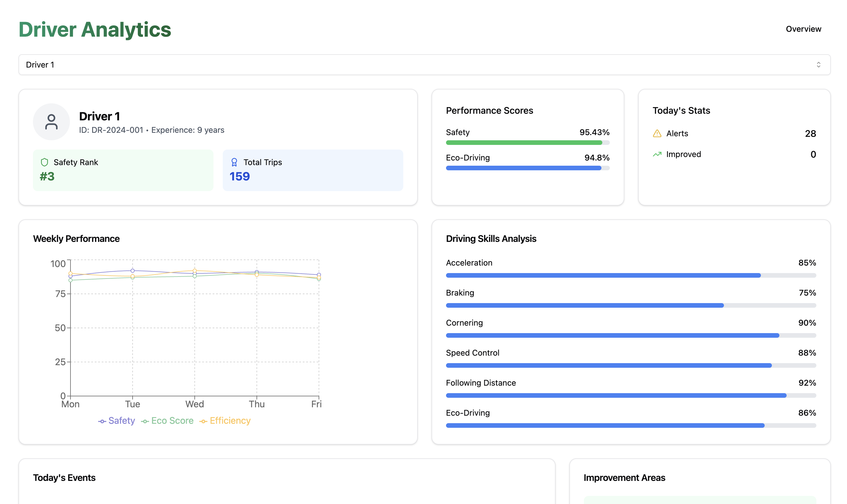
Task: Toggle the Safety series in chart legend
Action: point(121,421)
